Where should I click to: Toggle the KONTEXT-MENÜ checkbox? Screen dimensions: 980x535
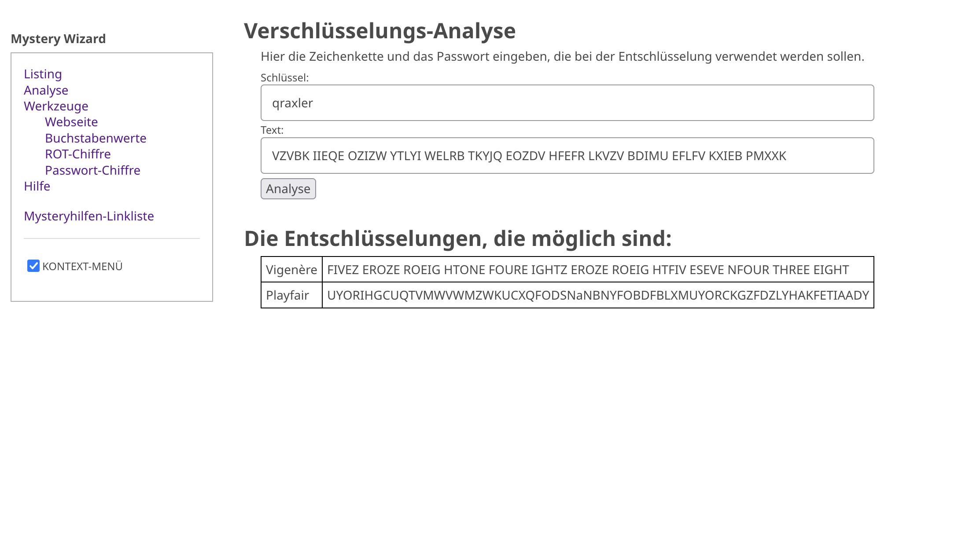[33, 266]
